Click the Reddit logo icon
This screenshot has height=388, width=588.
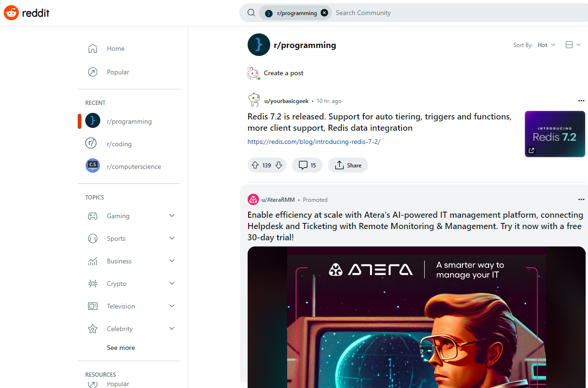click(11, 13)
